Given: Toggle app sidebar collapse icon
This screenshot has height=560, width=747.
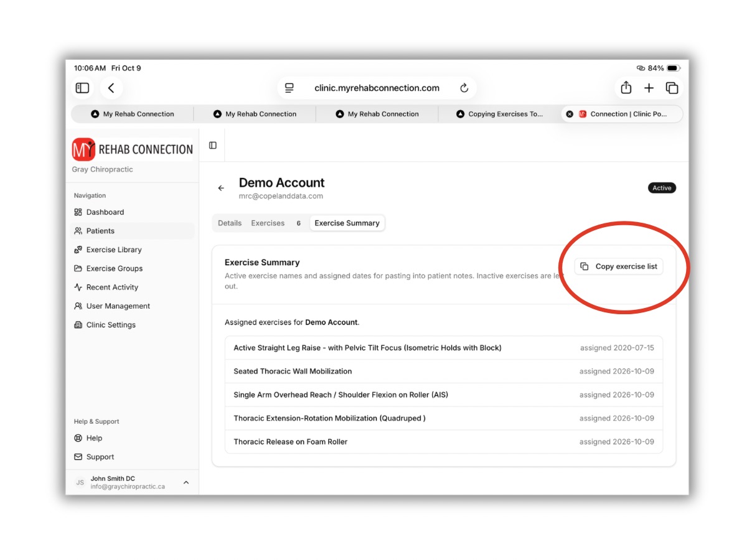Looking at the screenshot, I should pyautogui.click(x=213, y=146).
